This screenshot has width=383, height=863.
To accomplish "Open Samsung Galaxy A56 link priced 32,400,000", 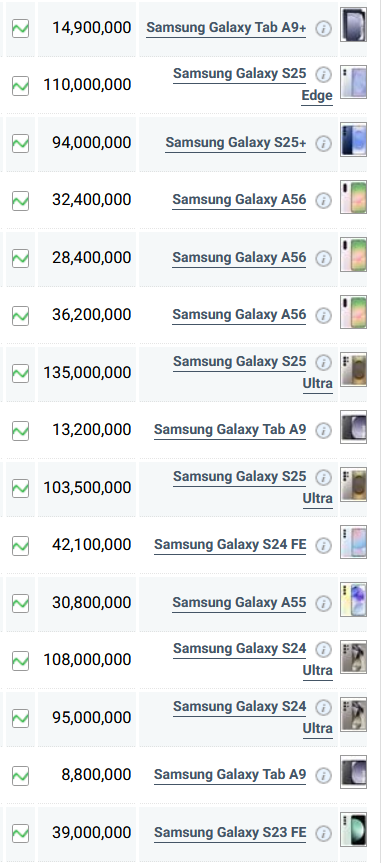I will point(239,200).
